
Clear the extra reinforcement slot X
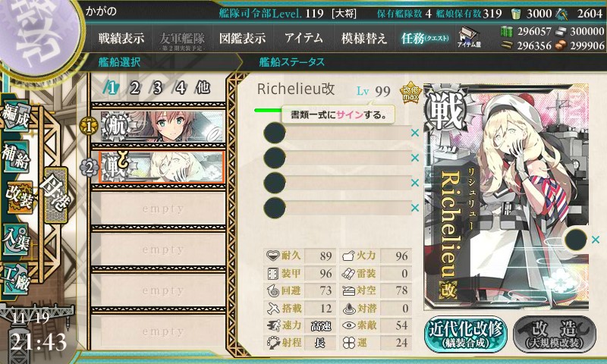[596, 240]
